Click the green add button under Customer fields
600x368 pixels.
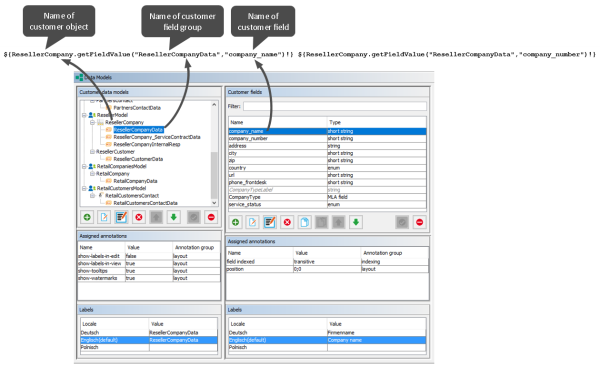(x=235, y=222)
